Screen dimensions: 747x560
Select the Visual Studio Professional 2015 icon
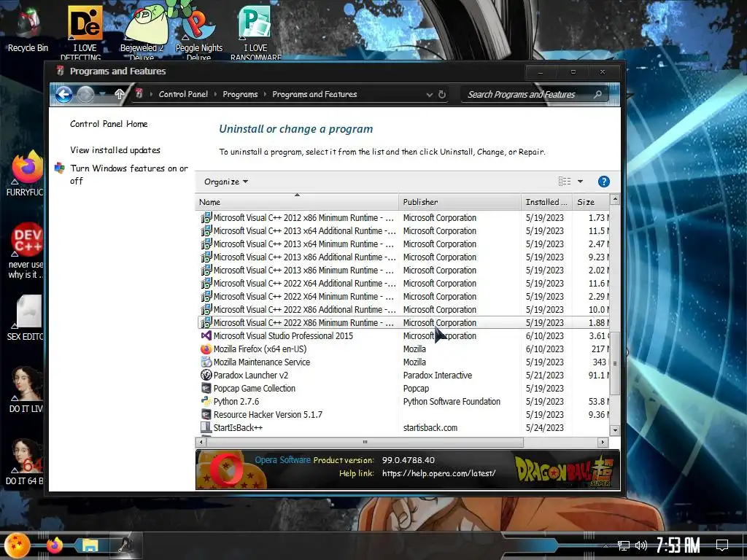(206, 335)
